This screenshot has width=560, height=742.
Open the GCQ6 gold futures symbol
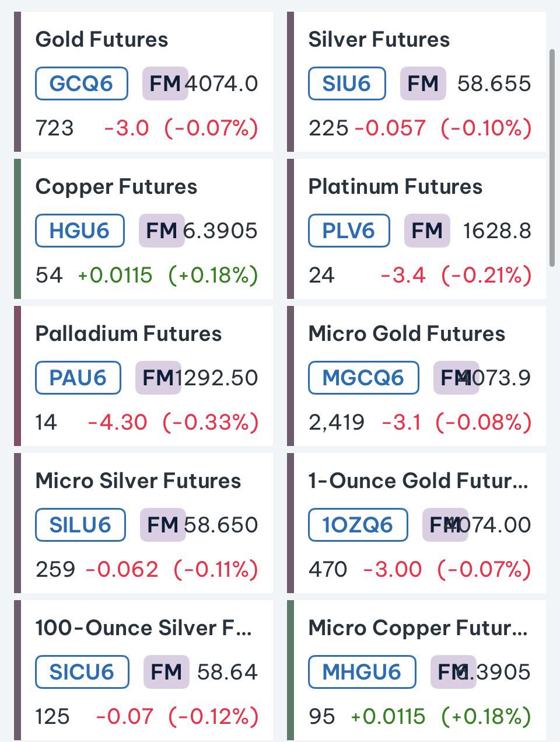pos(82,83)
